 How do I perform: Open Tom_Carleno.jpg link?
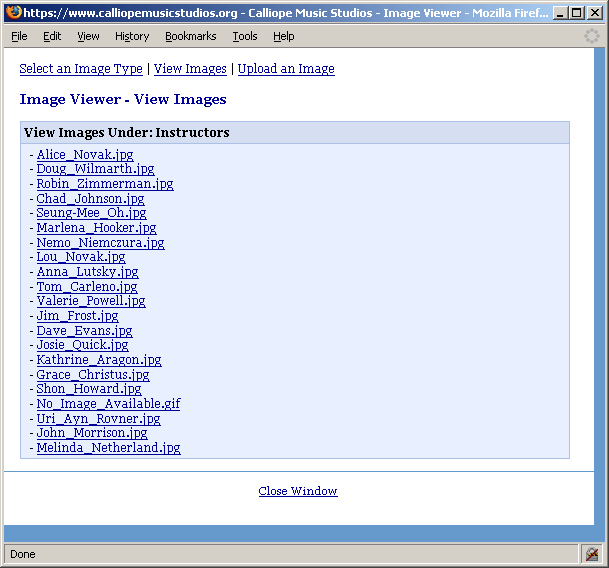coord(87,286)
